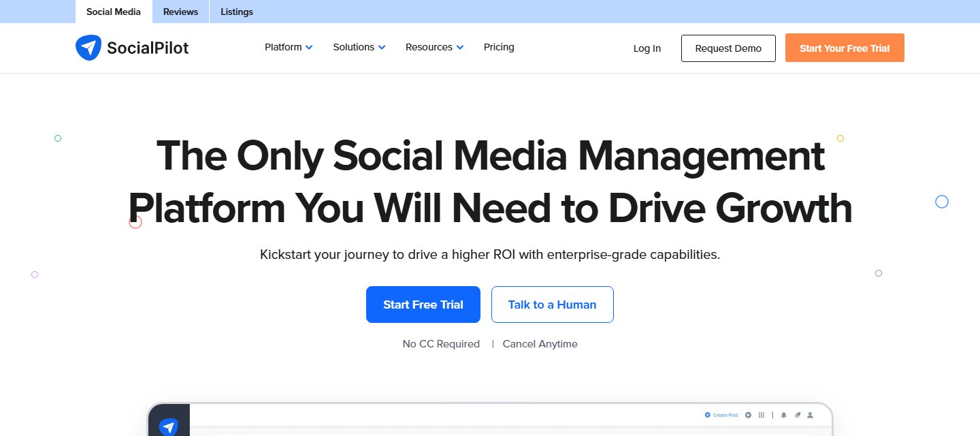Switch to the Listings tab
This screenshot has height=436, width=980.
(237, 12)
